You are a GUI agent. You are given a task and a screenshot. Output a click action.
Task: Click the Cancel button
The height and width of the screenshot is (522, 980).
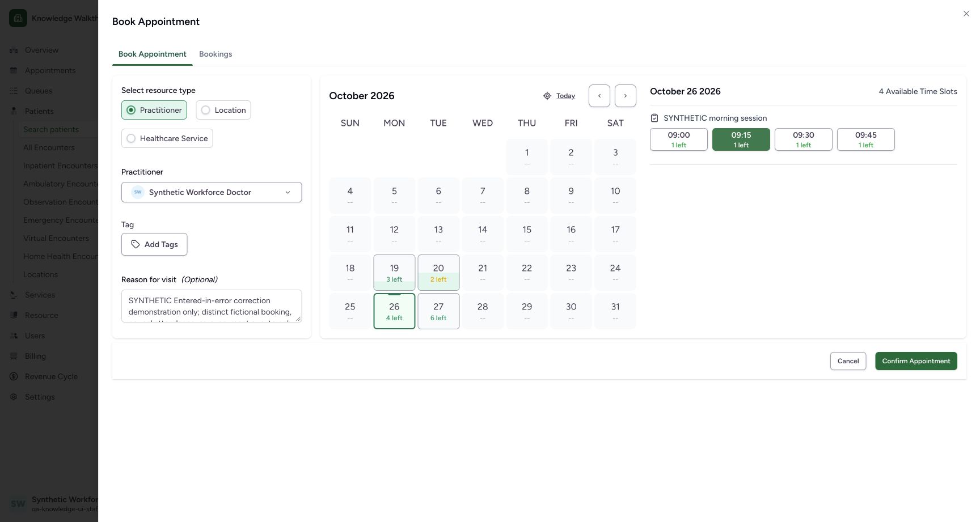(848, 361)
